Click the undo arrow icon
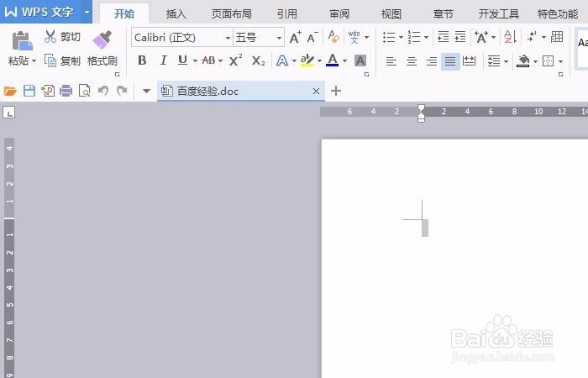This screenshot has height=378, width=588. (103, 91)
